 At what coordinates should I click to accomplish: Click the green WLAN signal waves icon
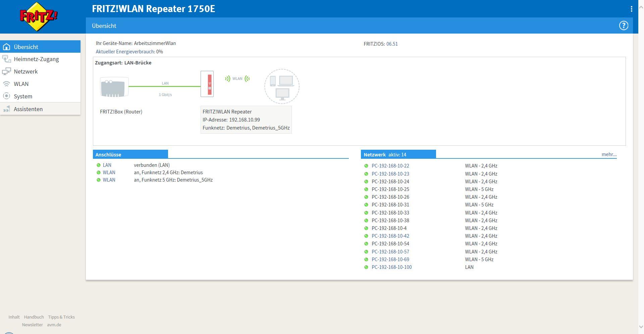pyautogui.click(x=237, y=79)
